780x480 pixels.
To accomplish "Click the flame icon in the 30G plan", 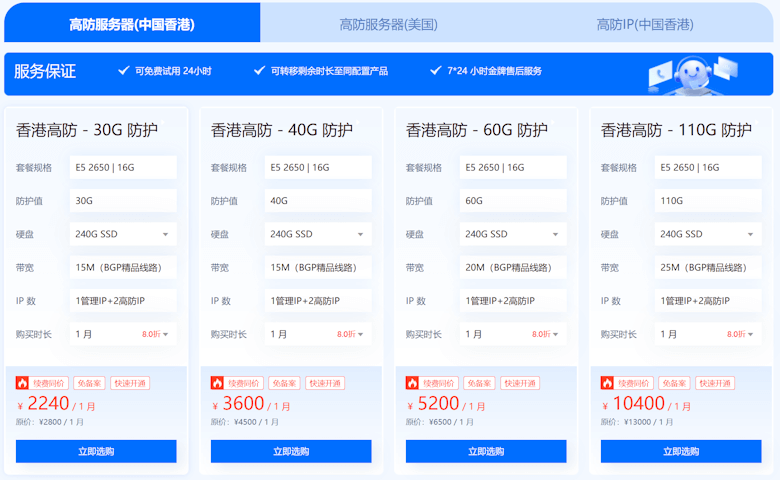I will tap(22, 383).
